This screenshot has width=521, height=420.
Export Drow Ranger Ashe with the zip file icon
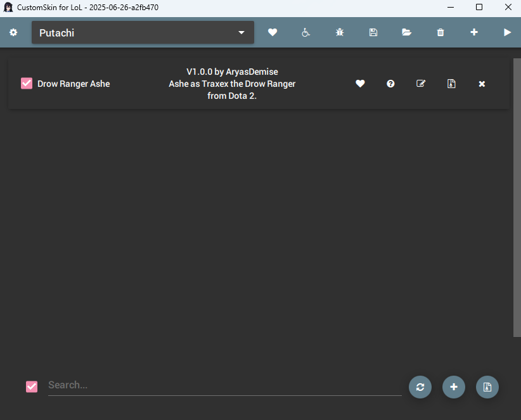pos(451,84)
